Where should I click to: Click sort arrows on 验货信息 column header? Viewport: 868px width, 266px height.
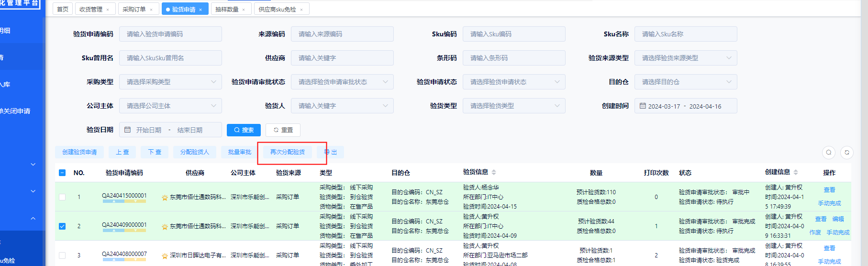(494, 172)
